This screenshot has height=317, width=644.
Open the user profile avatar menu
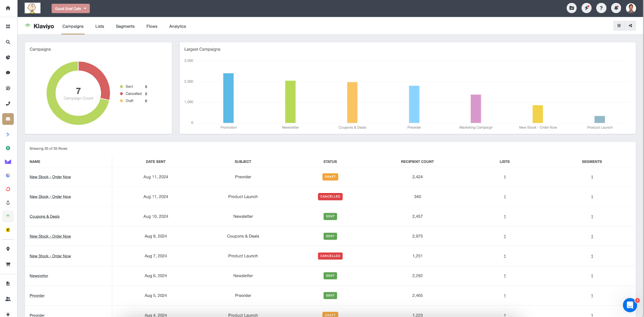631,8
